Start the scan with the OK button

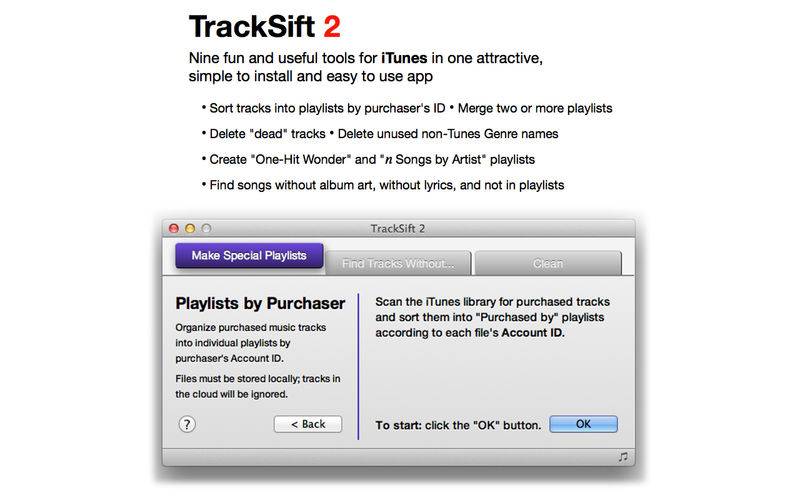point(583,424)
